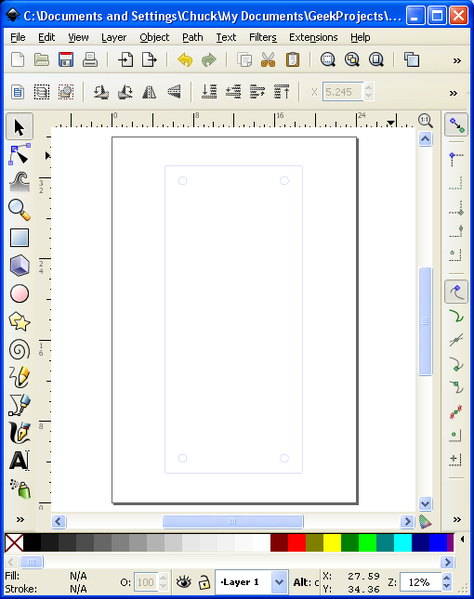Select the Selector arrow tool
The image size is (474, 599).
(19, 126)
